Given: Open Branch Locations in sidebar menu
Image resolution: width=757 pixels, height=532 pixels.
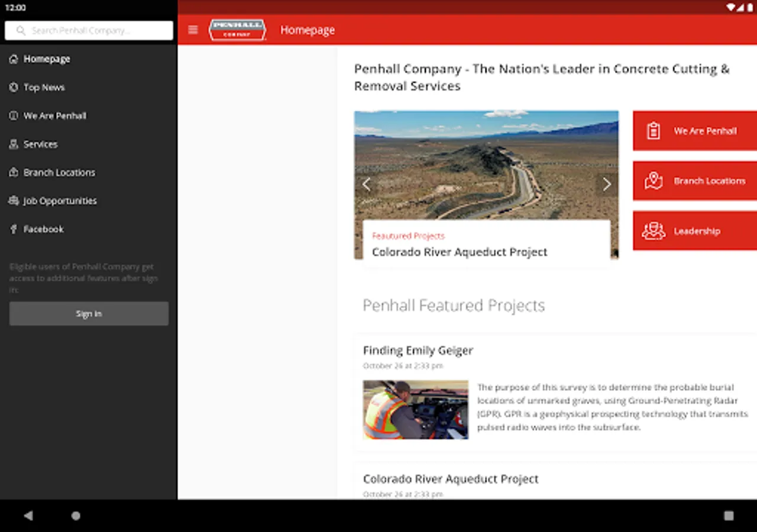Looking at the screenshot, I should pyautogui.click(x=89, y=173).
